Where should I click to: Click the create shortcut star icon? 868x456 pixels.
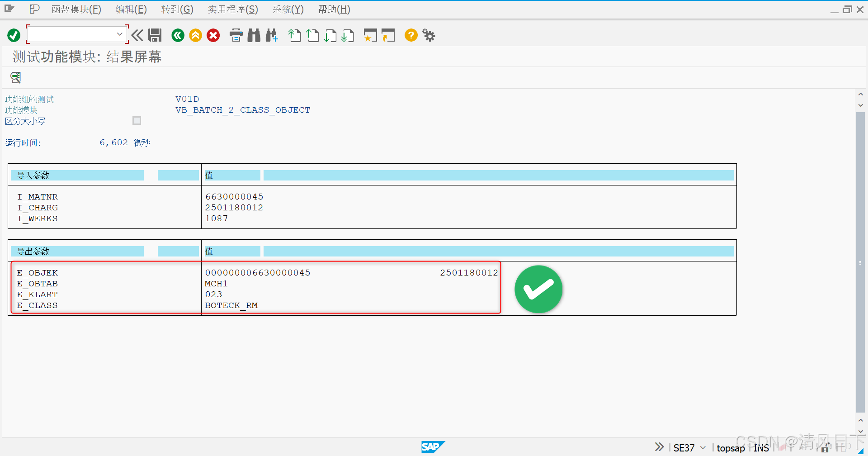pos(370,35)
